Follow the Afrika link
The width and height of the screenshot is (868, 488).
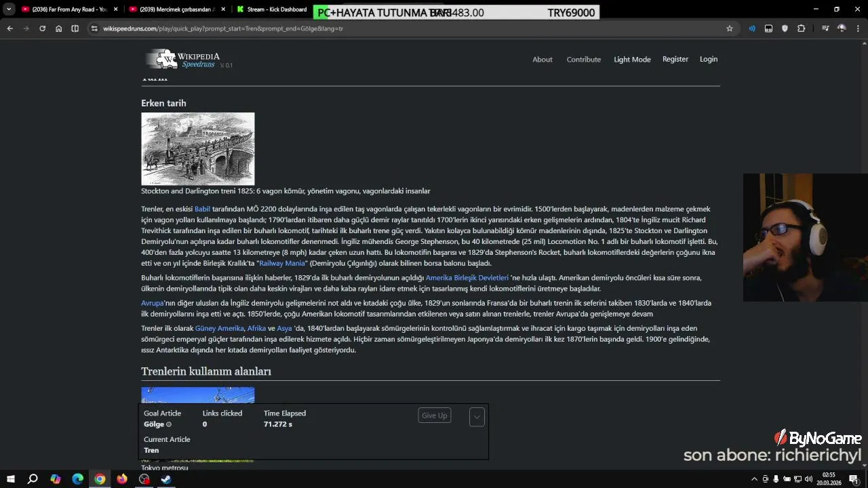pyautogui.click(x=256, y=329)
